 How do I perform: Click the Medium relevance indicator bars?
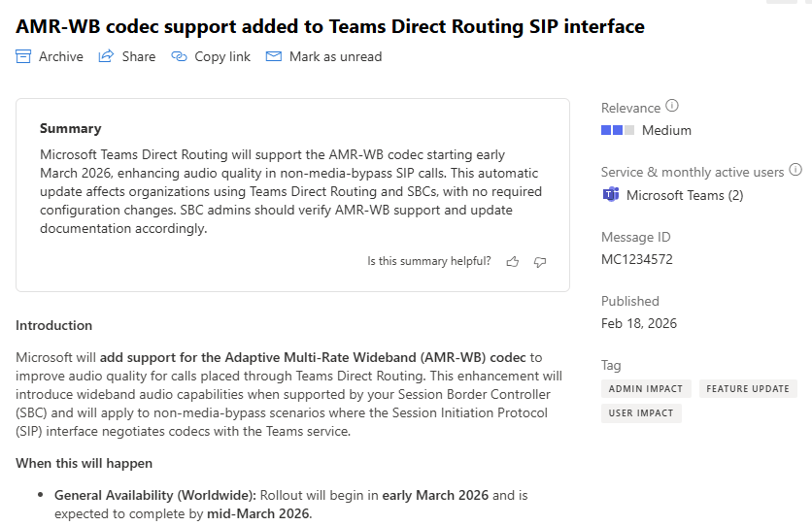click(617, 130)
